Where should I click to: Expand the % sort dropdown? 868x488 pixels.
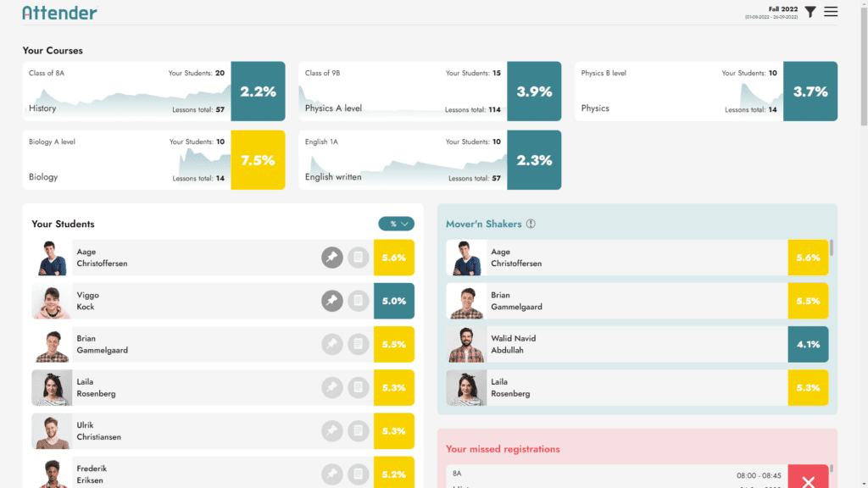point(396,224)
